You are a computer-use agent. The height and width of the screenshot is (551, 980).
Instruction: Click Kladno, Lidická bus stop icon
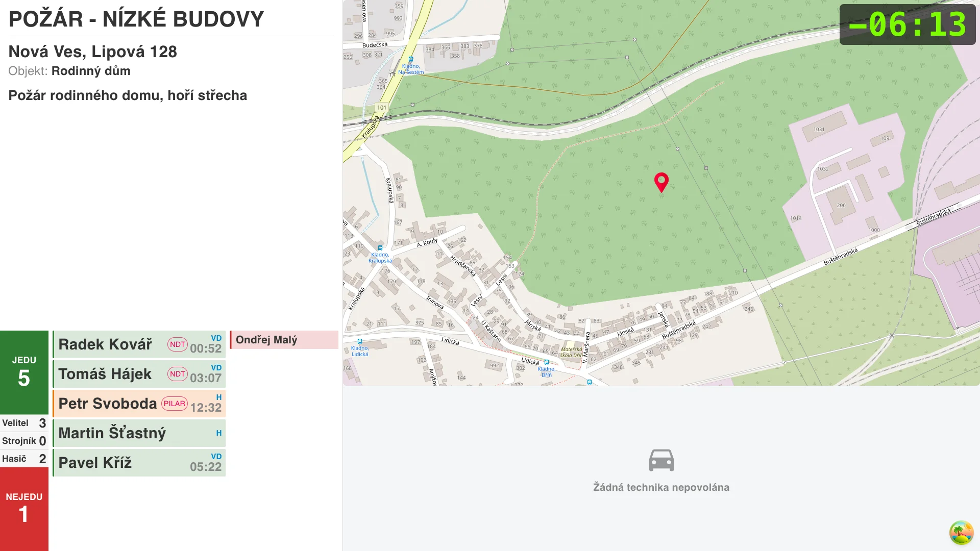click(x=360, y=341)
